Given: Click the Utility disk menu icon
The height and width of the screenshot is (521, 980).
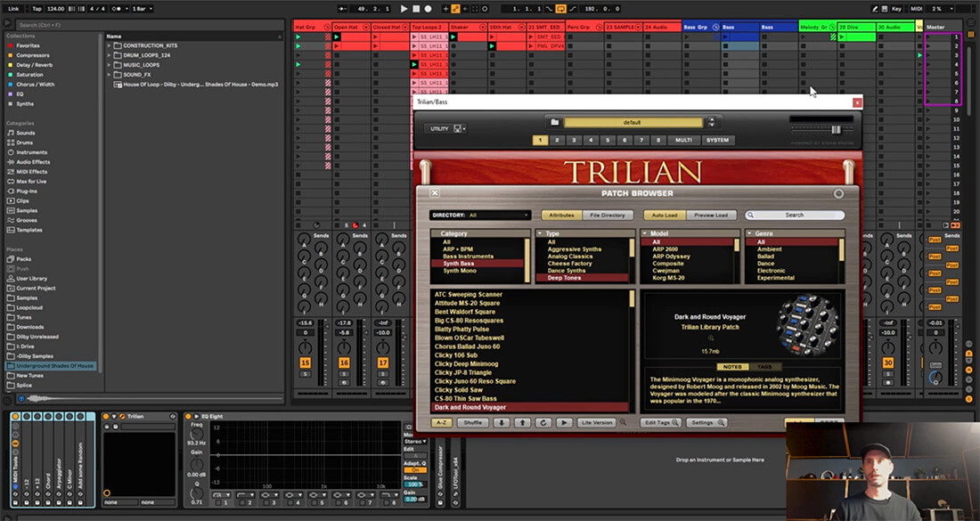Looking at the screenshot, I should click(x=460, y=128).
